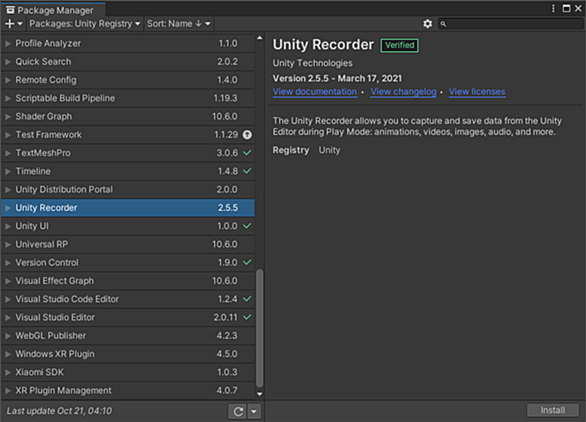Image resolution: width=586 pixels, height=422 pixels.
Task: Install the Unity Recorder package
Action: click(553, 410)
